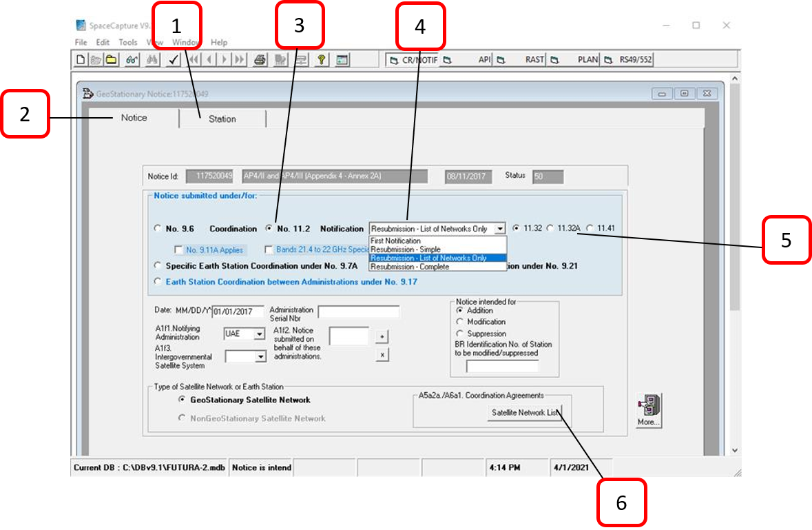Choose First Notification from the list
812x530 pixels.
coord(437,241)
